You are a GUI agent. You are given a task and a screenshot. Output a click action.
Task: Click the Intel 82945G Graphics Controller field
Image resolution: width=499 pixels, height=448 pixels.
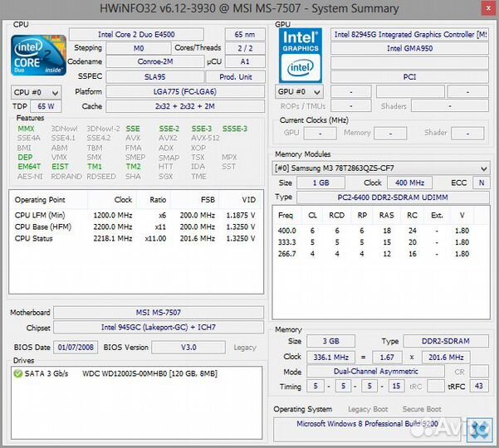tap(409, 34)
